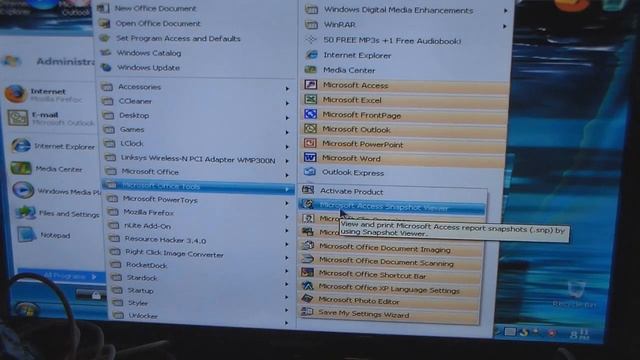The image size is (640, 360).
Task: Expand the Microsoft Office folder
Action: click(x=198, y=172)
